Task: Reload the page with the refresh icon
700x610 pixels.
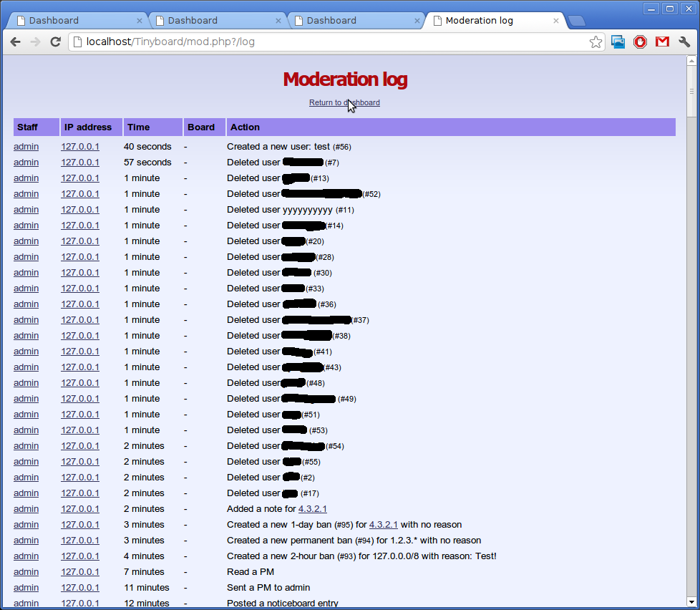Action: click(55, 42)
